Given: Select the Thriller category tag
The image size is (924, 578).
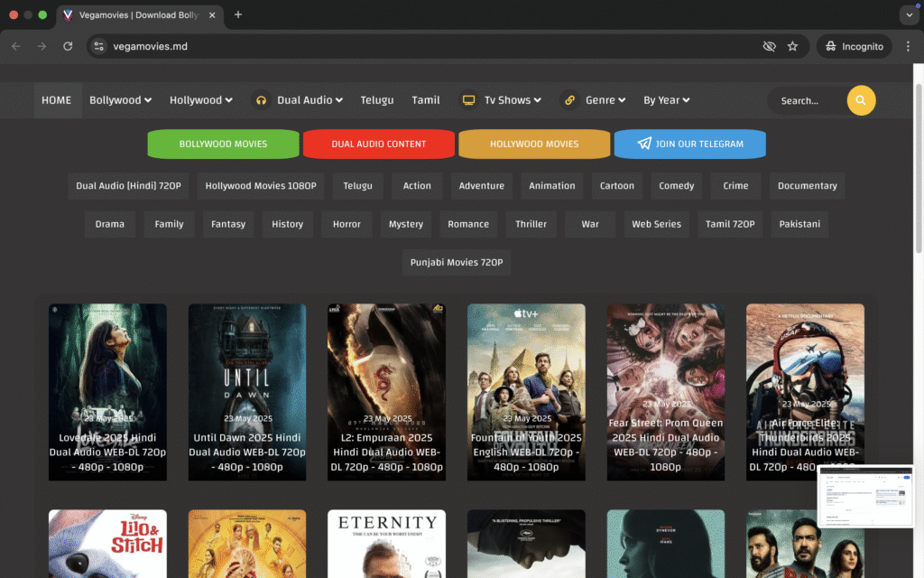Looking at the screenshot, I should coord(531,224).
